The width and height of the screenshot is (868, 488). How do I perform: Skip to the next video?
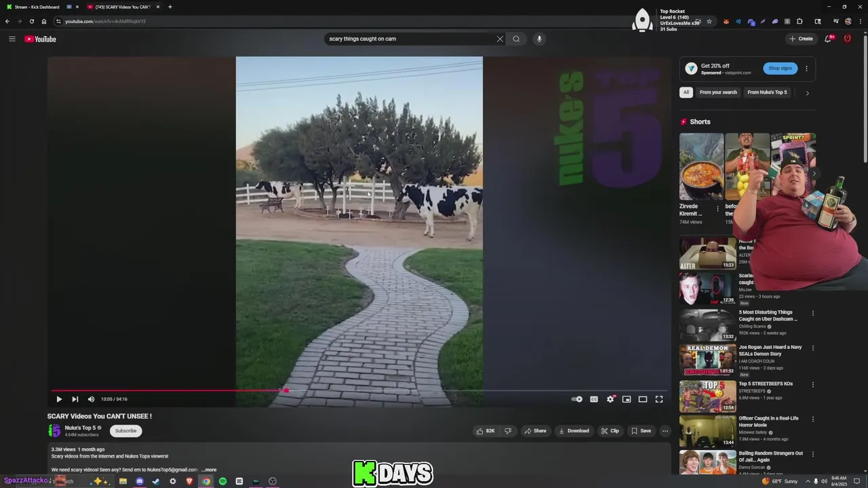coord(75,399)
